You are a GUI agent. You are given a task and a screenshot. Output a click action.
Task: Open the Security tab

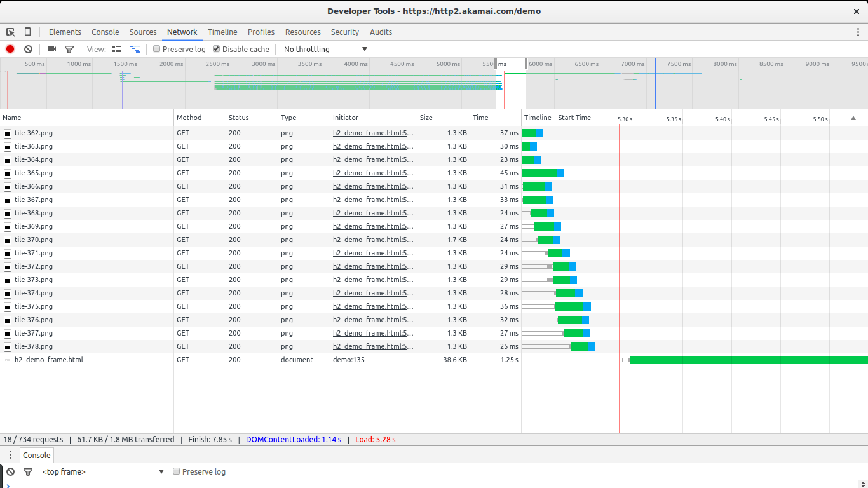[x=345, y=32]
